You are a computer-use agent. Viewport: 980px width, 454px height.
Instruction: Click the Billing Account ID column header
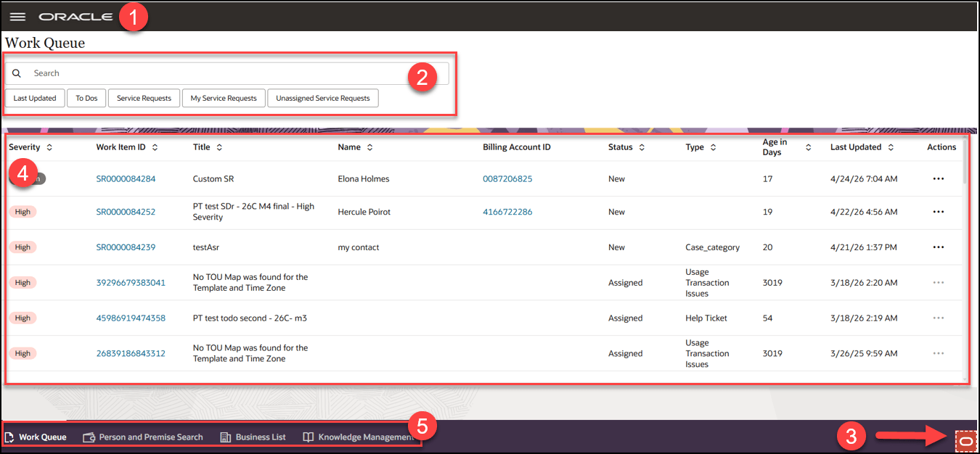coord(517,147)
